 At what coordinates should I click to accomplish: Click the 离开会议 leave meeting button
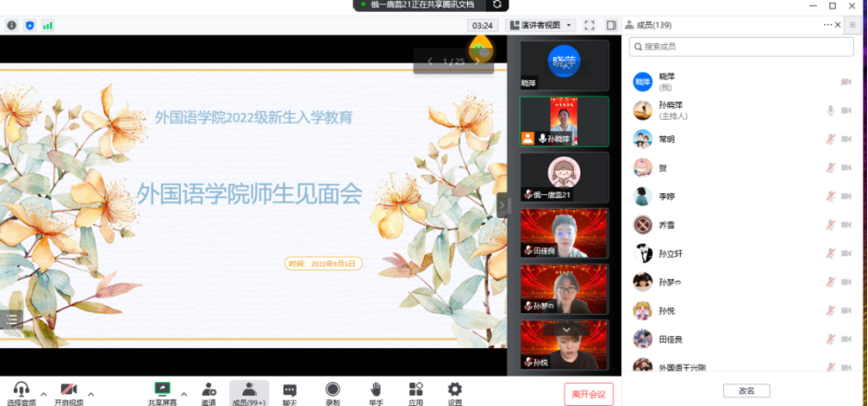(x=589, y=394)
